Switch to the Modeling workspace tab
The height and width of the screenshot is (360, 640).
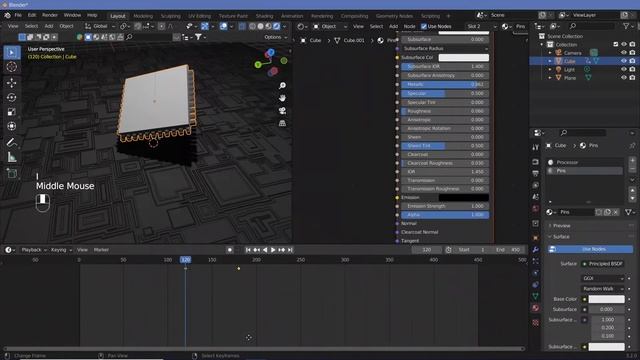[143, 16]
